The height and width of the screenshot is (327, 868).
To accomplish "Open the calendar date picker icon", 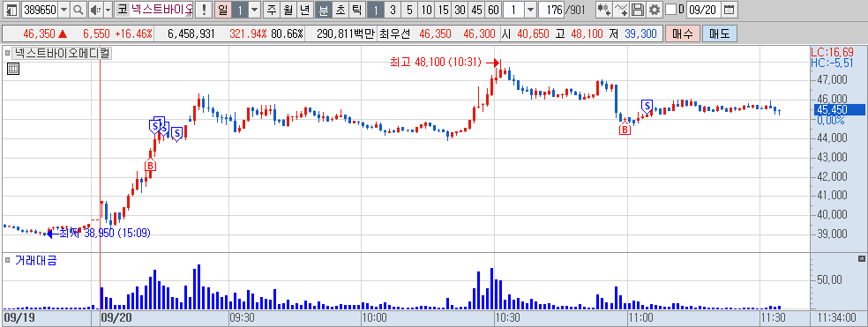I will [x=730, y=10].
